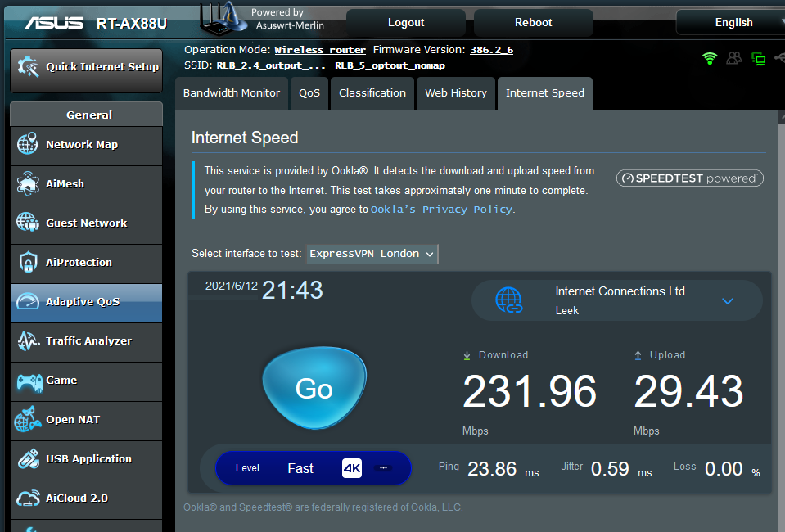Click the Speedtest powered badge
This screenshot has width=785, height=532.
pyautogui.click(x=690, y=178)
